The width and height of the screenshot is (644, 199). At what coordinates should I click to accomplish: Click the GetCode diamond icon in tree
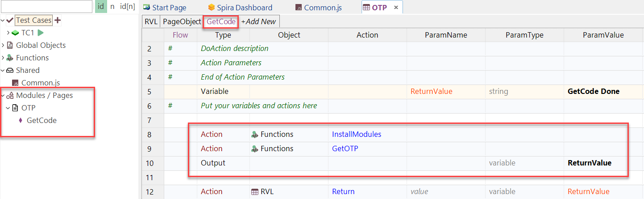click(x=21, y=120)
